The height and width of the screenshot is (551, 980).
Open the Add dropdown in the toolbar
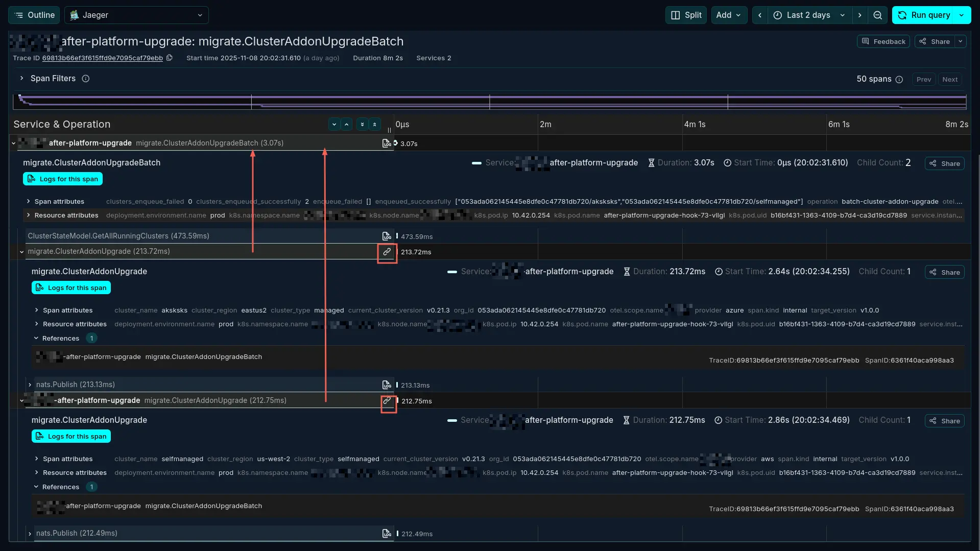click(729, 15)
